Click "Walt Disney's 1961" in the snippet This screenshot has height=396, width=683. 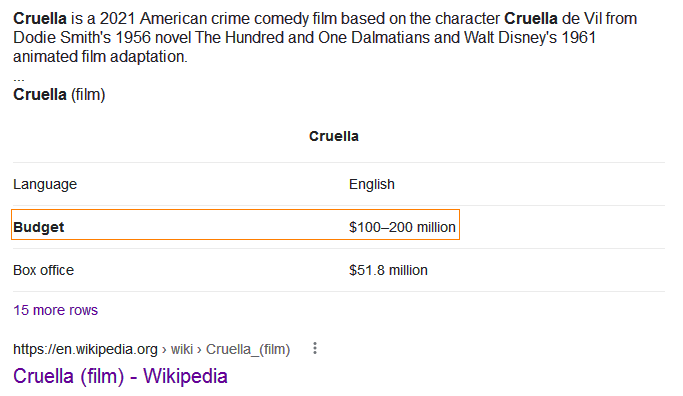click(x=530, y=37)
